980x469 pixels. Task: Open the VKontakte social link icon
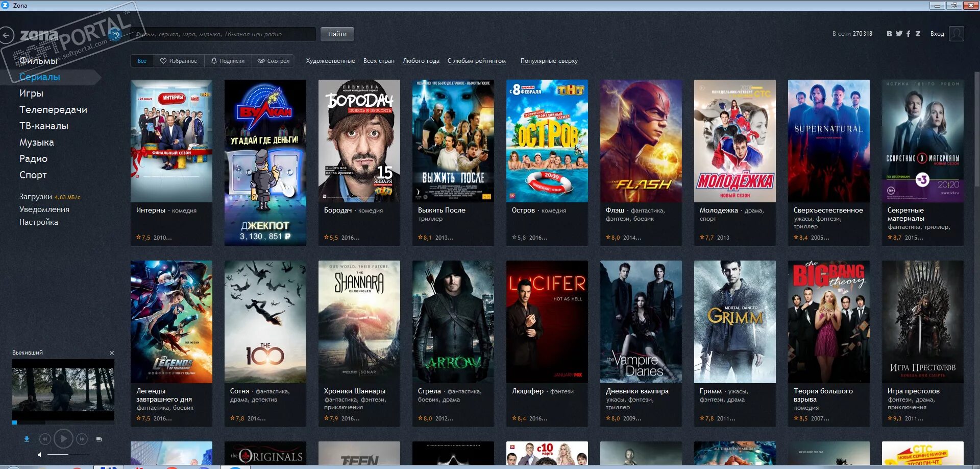pyautogui.click(x=889, y=34)
